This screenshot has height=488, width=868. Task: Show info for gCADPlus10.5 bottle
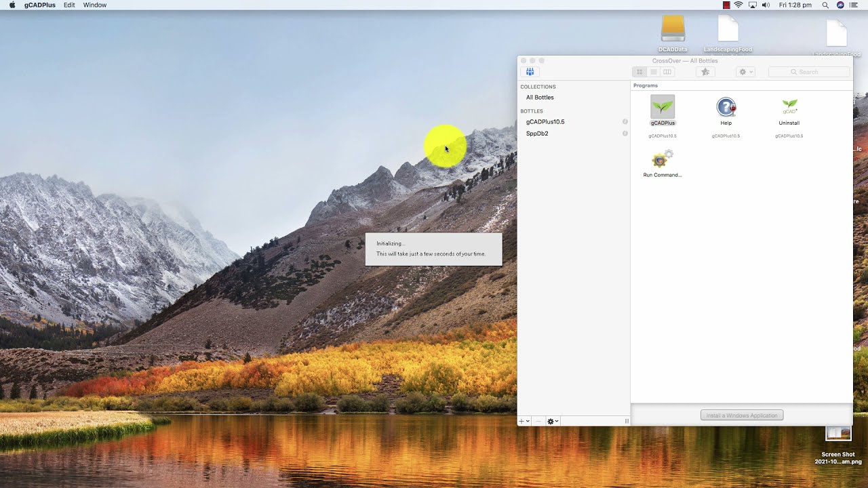(x=625, y=122)
